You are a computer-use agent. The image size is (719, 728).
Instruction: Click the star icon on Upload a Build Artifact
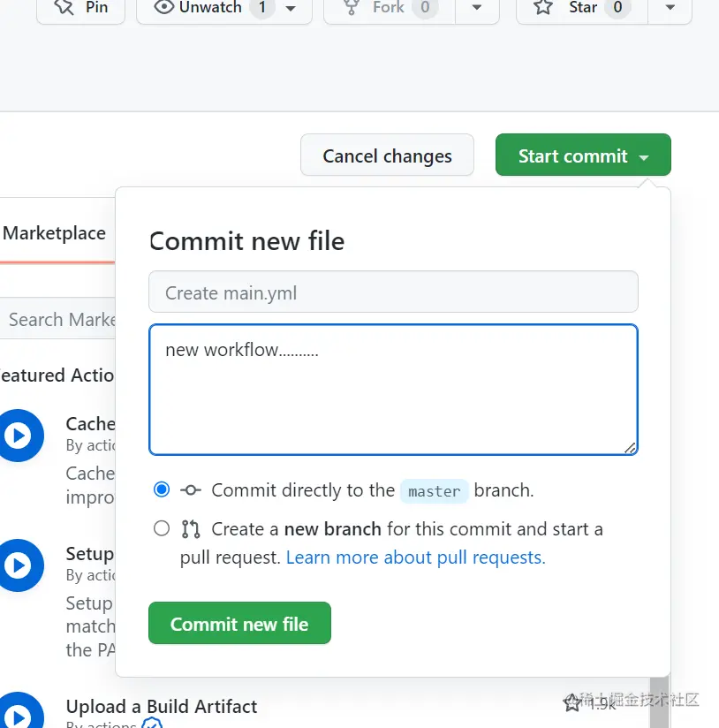pos(571,703)
